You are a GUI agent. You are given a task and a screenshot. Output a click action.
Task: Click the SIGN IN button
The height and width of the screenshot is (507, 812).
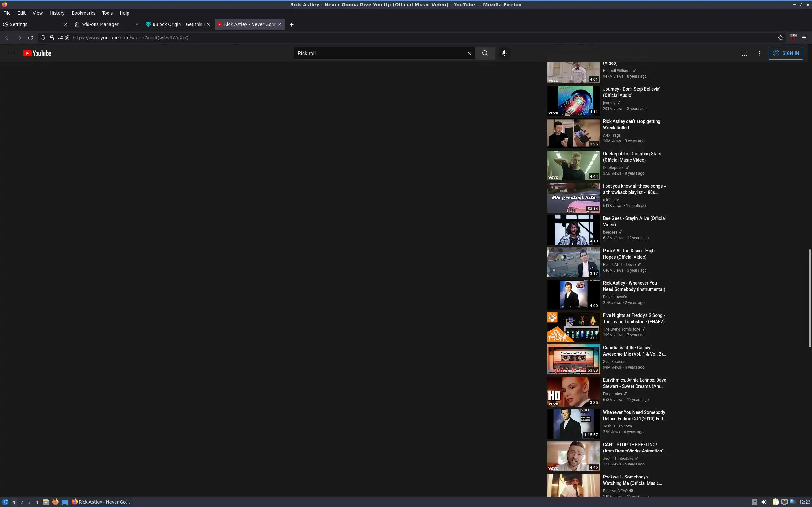[785, 53]
